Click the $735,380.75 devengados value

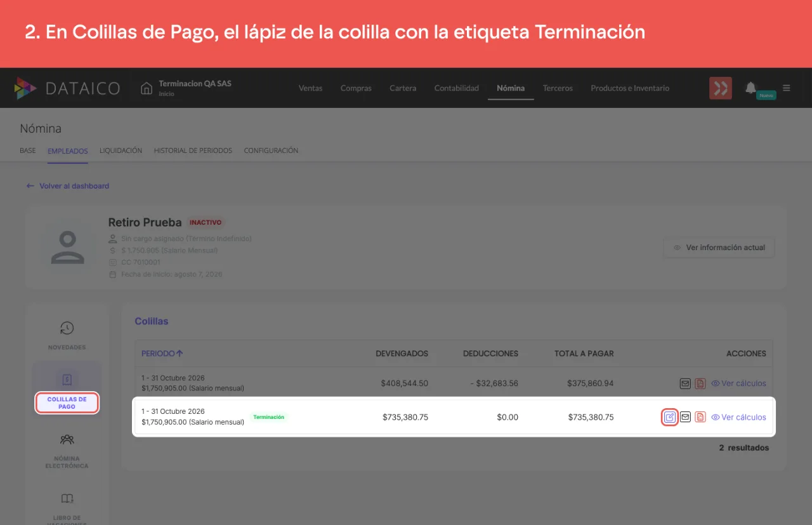pos(405,417)
